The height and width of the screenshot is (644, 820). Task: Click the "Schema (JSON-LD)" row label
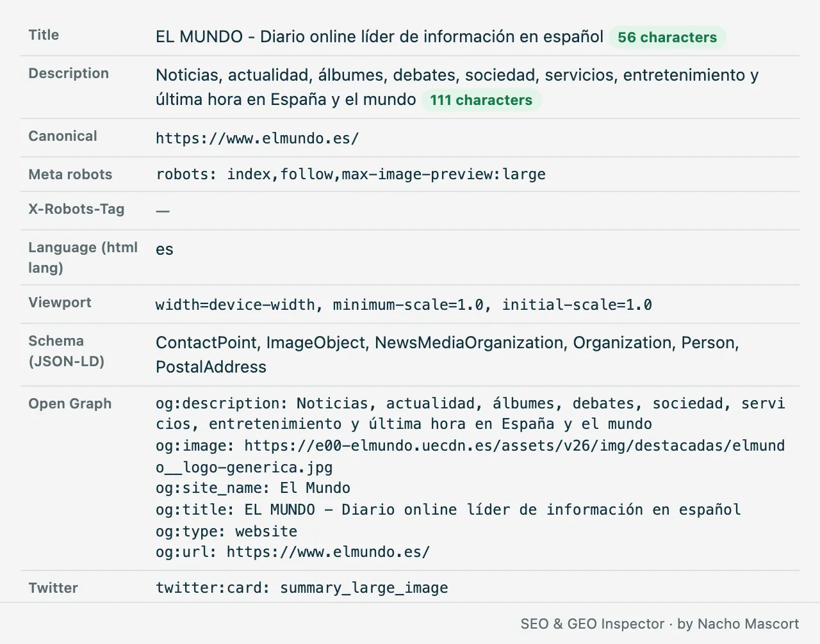click(66, 351)
